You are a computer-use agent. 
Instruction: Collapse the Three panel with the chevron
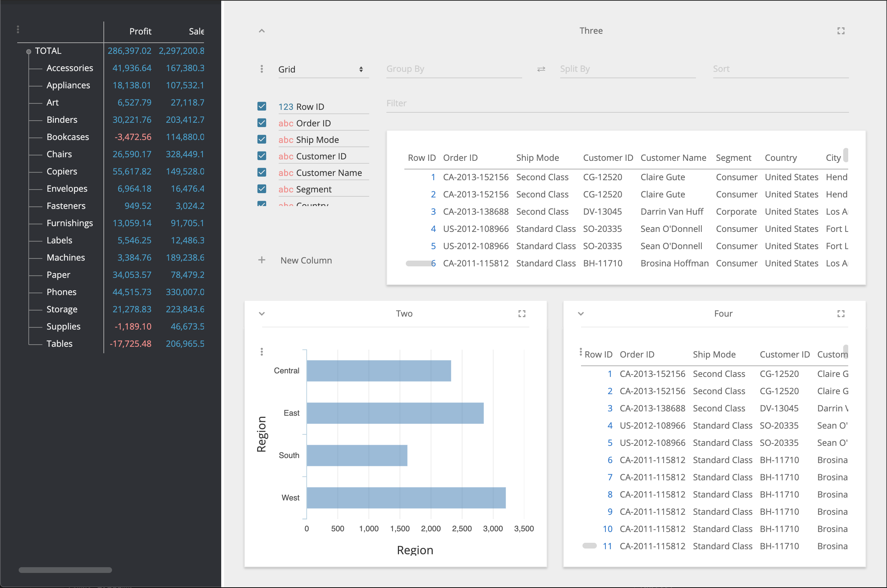click(261, 31)
